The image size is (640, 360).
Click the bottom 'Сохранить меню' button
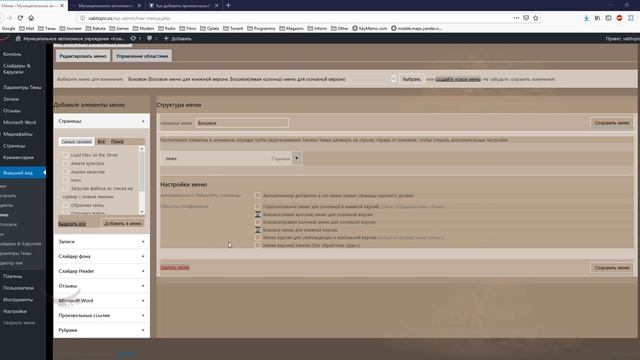click(611, 268)
